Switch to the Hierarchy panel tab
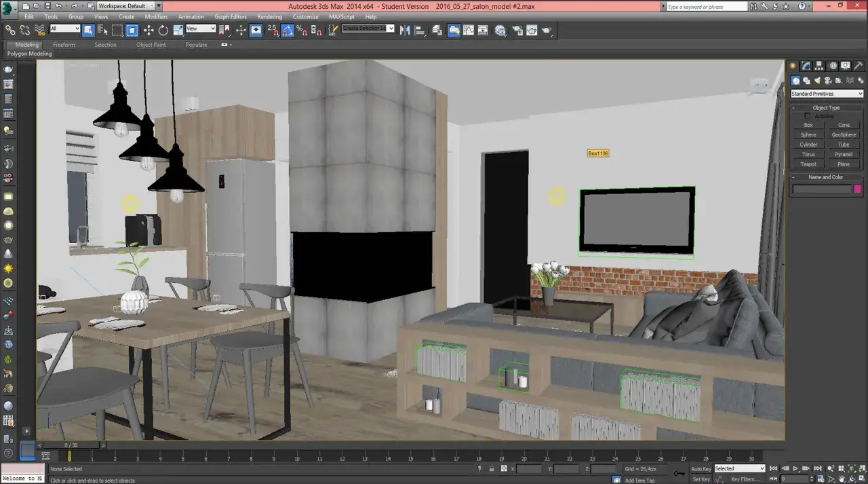This screenshot has width=868, height=484. pos(819,66)
